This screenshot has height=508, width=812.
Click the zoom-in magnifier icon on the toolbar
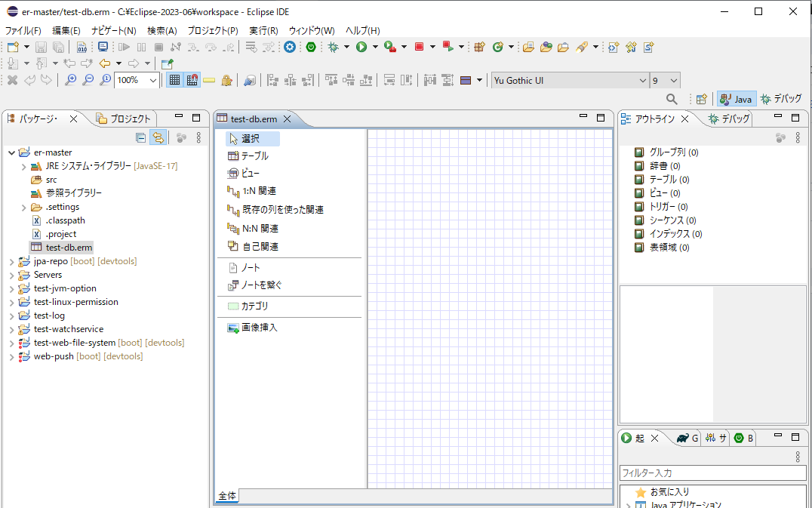tap(72, 79)
